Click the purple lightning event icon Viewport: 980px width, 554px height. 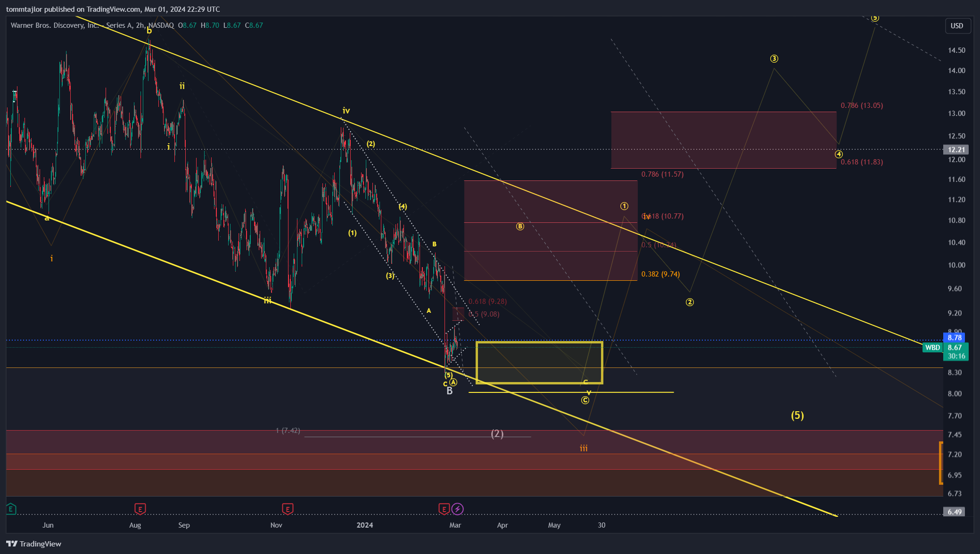pos(457,509)
